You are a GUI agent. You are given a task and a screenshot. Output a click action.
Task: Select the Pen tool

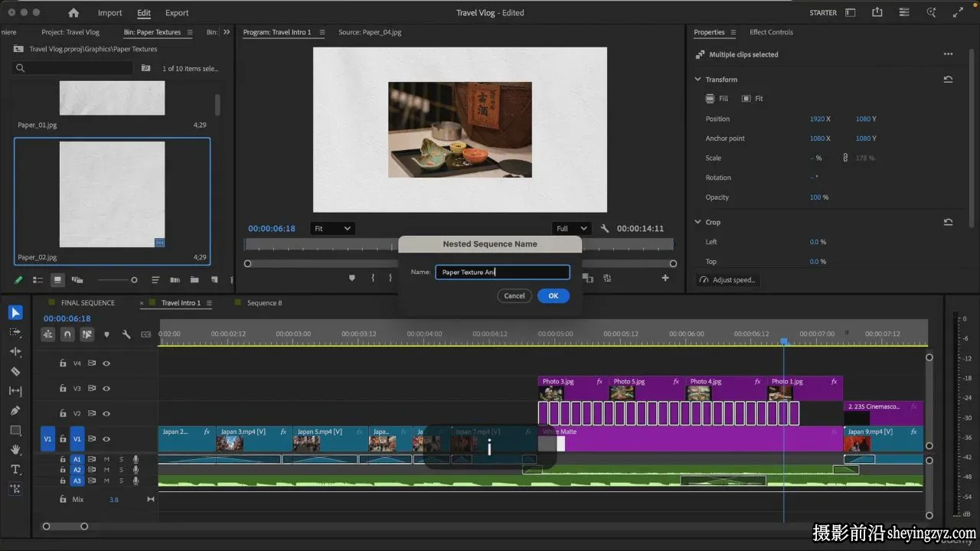tap(15, 411)
